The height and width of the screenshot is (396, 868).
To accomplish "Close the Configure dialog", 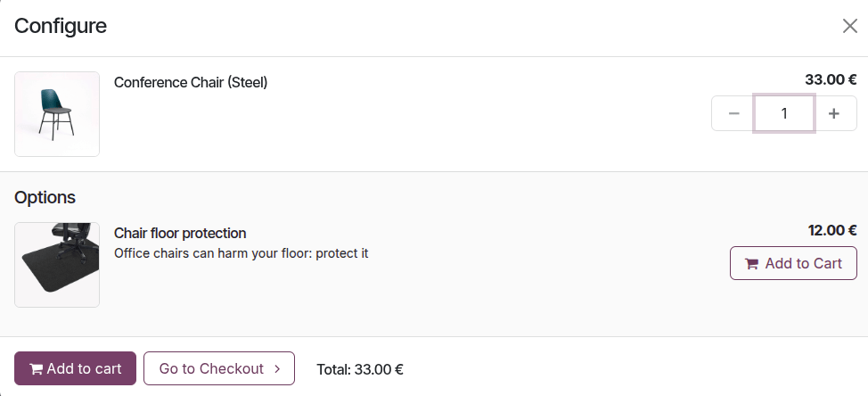I will [x=849, y=26].
